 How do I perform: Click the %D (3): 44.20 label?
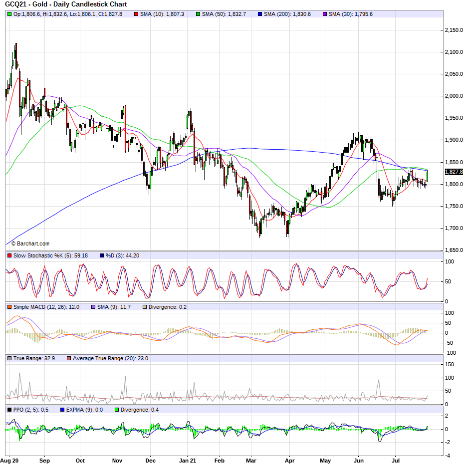click(x=122, y=255)
